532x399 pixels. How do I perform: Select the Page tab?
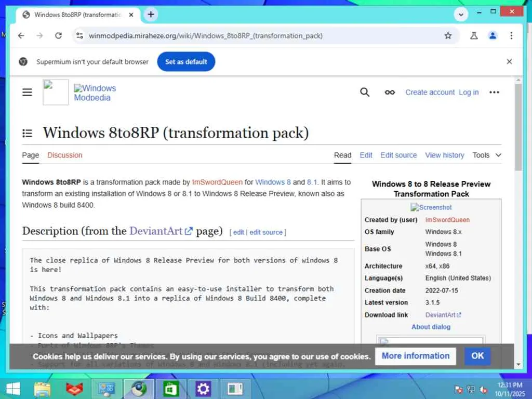pyautogui.click(x=31, y=155)
